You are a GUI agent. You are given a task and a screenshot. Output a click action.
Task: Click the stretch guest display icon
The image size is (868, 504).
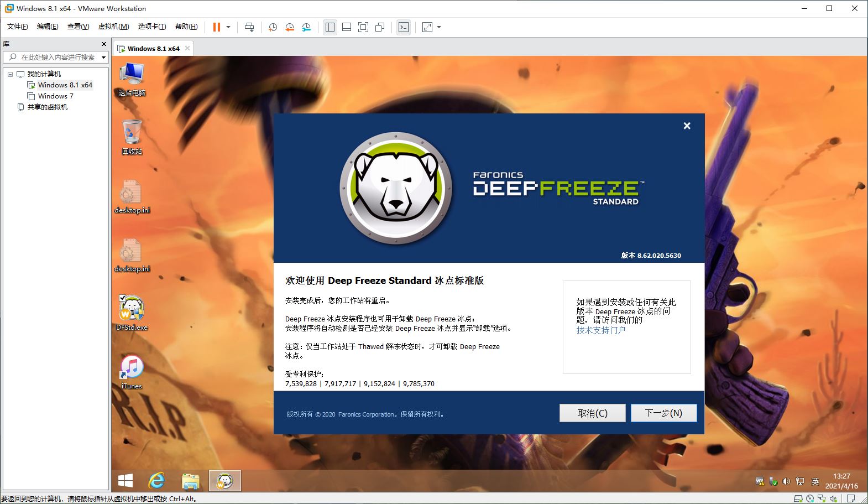pyautogui.click(x=427, y=27)
